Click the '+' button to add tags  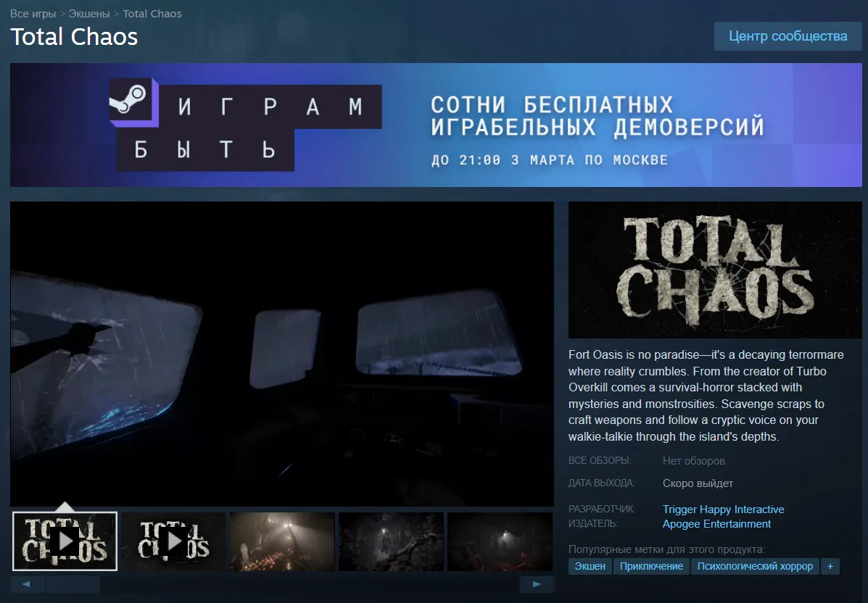tap(830, 567)
